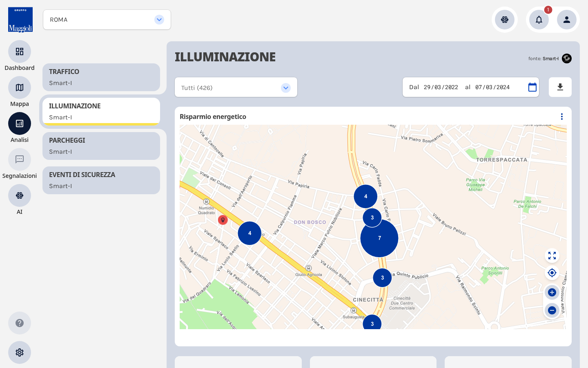Click the notification badge count 1
The image size is (588, 368).
tap(548, 10)
